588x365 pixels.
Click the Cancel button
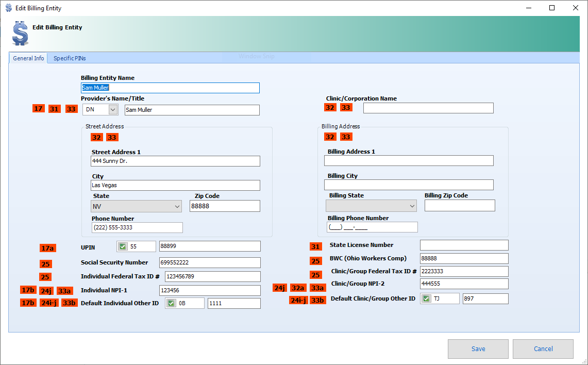point(543,349)
